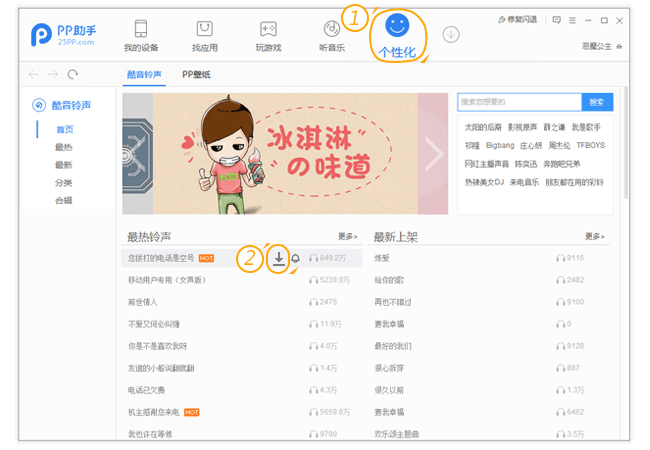Viewport: 650px width, 450px height.
Task: Open 更多 for 最新上架
Action: (x=594, y=236)
